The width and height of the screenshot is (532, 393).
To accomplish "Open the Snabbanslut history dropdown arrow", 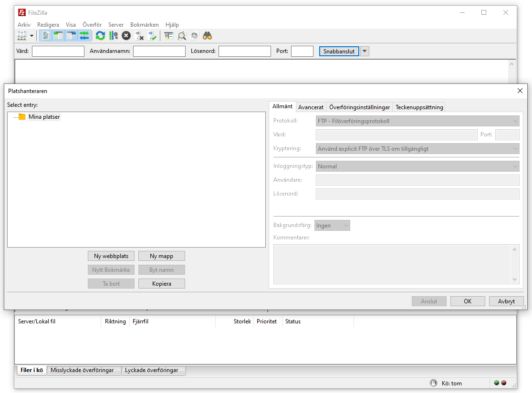I will coord(365,52).
